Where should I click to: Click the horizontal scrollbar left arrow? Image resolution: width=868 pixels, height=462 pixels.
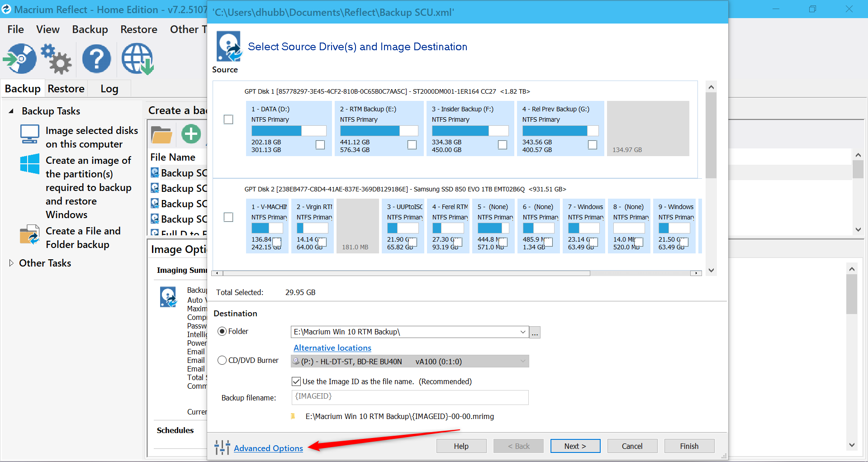point(218,273)
